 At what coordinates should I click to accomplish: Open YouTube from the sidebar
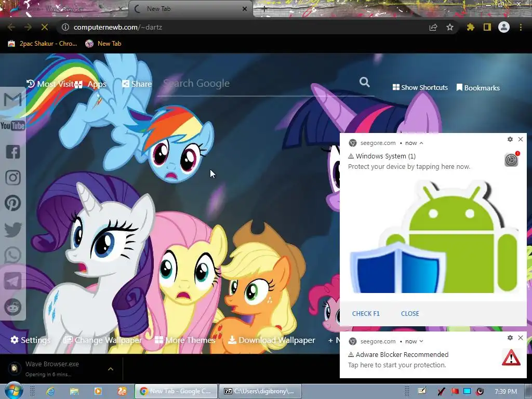13,126
